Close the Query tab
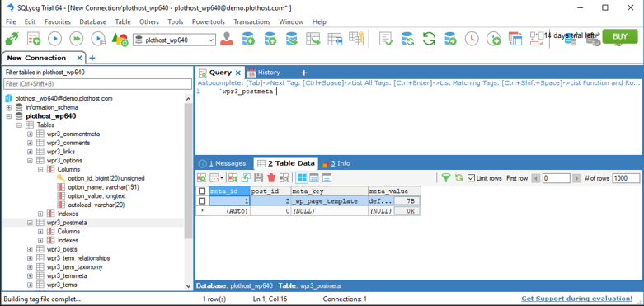 point(237,73)
